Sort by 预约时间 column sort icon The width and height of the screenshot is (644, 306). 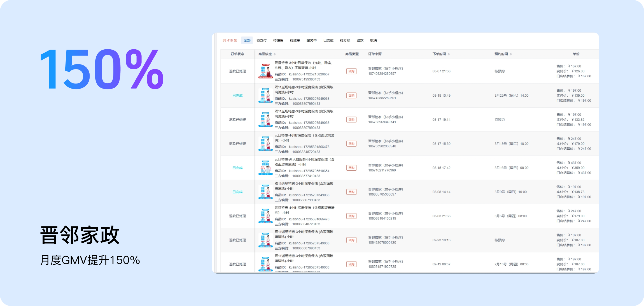[511, 54]
